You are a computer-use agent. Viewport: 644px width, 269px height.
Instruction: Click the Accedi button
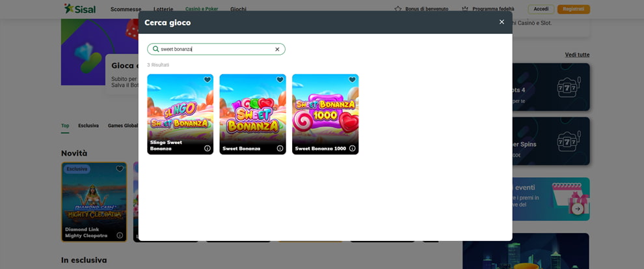(541, 9)
